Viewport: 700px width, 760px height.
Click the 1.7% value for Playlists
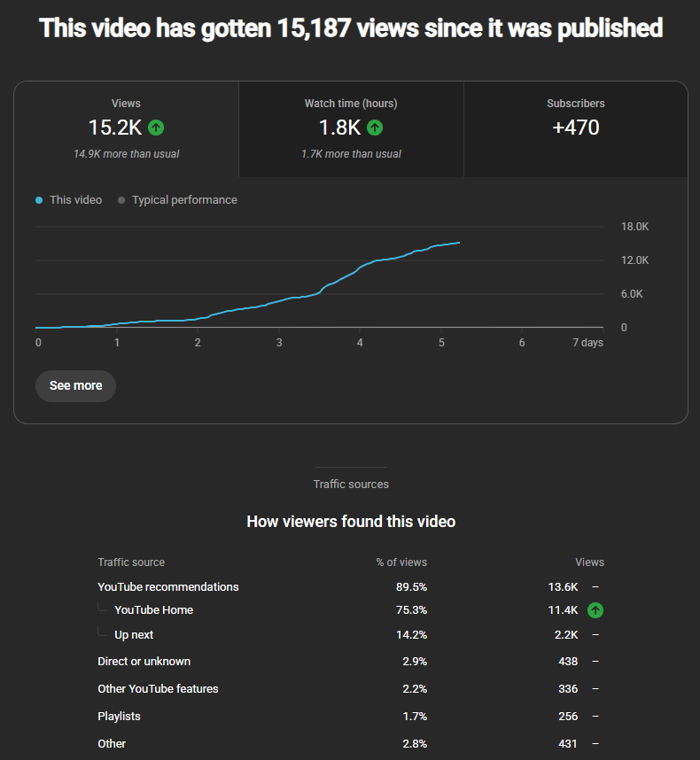click(x=415, y=717)
